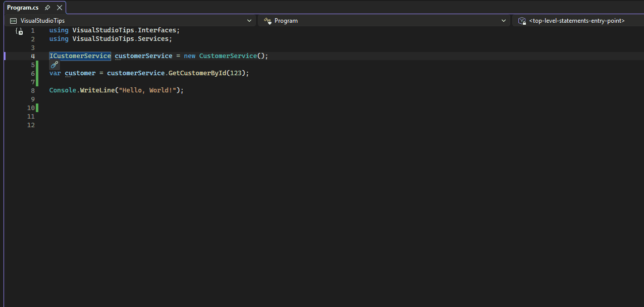This screenshot has height=307, width=644.
Task: Click the file lock icon in margin at line 1
Action: [x=19, y=31]
